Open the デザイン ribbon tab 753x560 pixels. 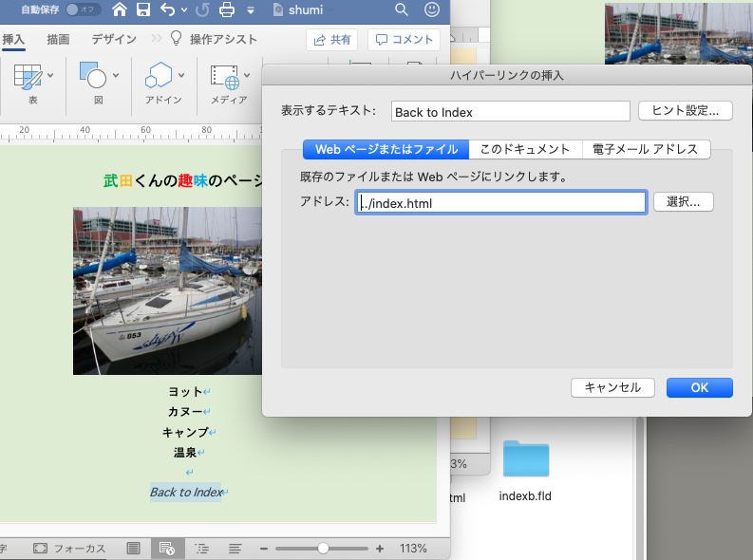point(113,39)
